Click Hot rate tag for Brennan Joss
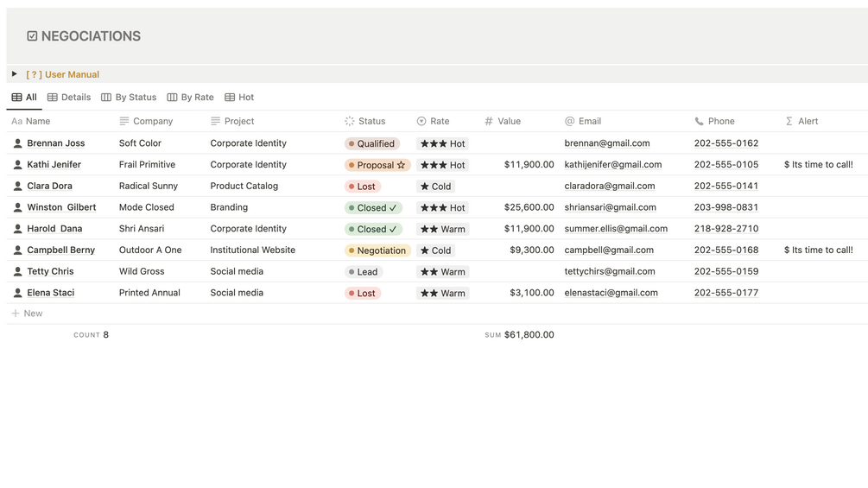 [442, 144]
